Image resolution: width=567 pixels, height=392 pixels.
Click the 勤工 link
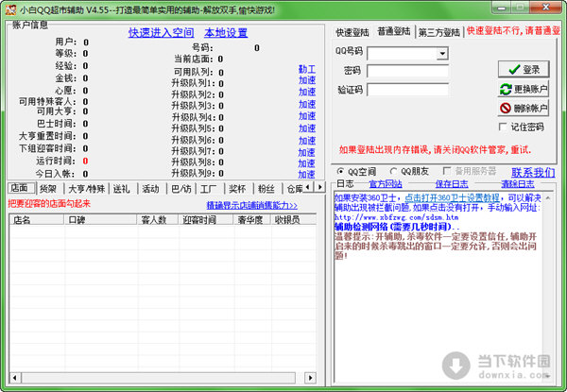tap(307, 69)
